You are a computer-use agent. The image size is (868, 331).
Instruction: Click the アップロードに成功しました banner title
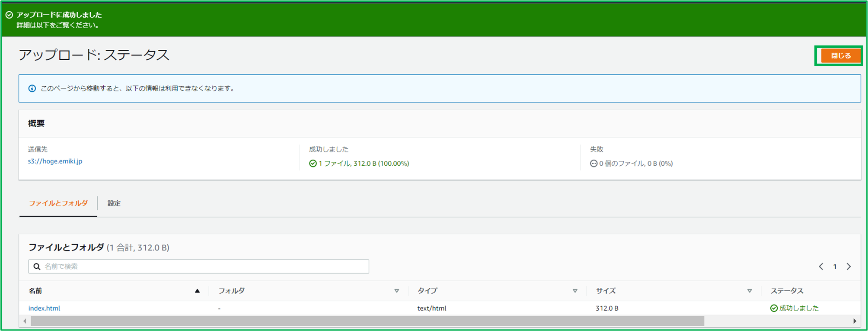pos(59,15)
